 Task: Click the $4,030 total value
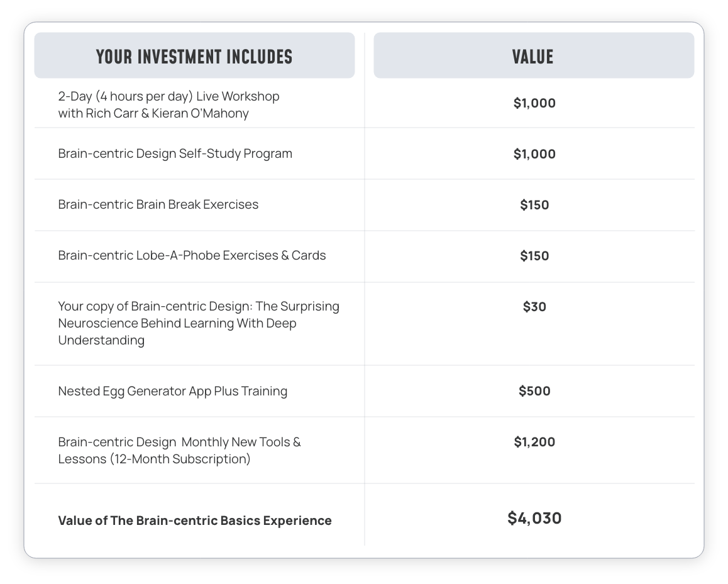(x=534, y=518)
